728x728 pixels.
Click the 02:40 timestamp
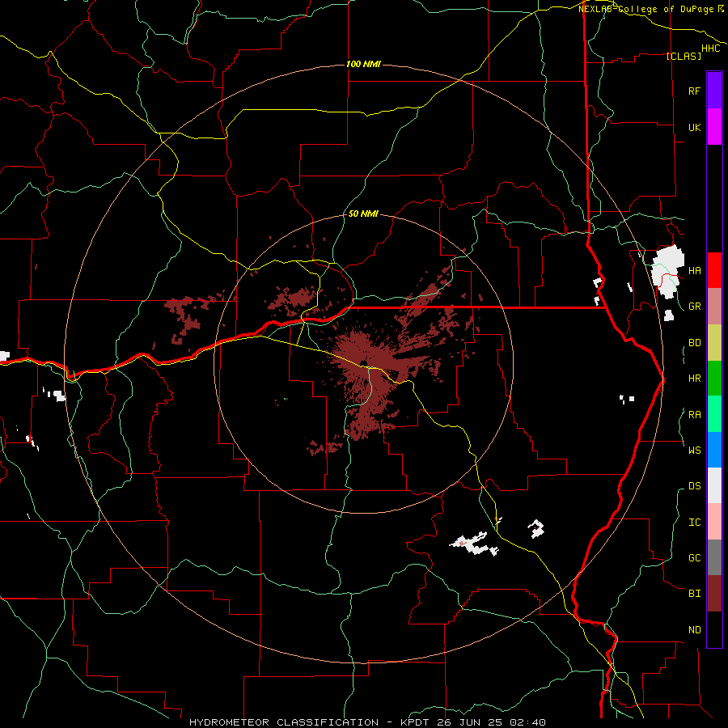tap(527, 722)
